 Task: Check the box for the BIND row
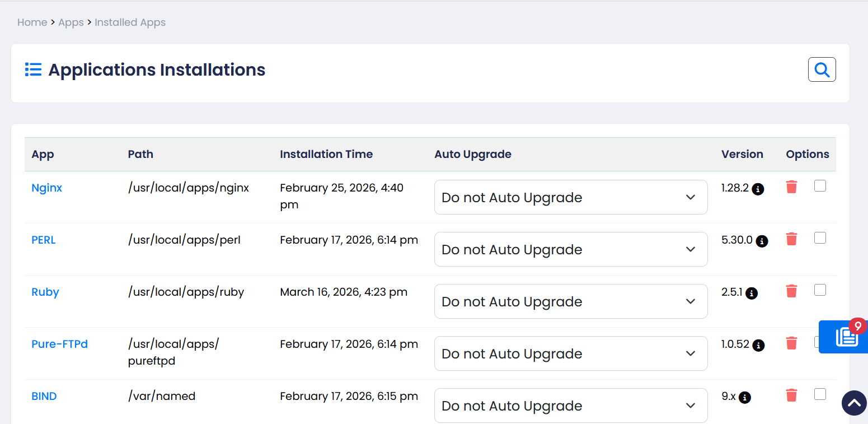(820, 394)
